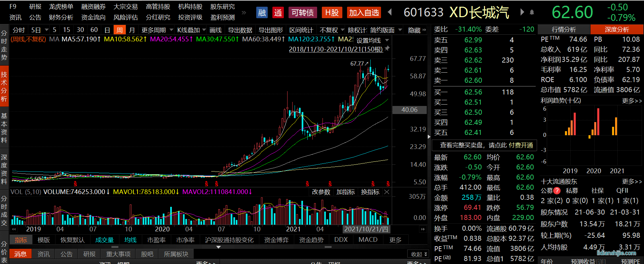Click the red 通 stock-connect badge
Viewport: 644px width, 264px height.
tap(278, 13)
